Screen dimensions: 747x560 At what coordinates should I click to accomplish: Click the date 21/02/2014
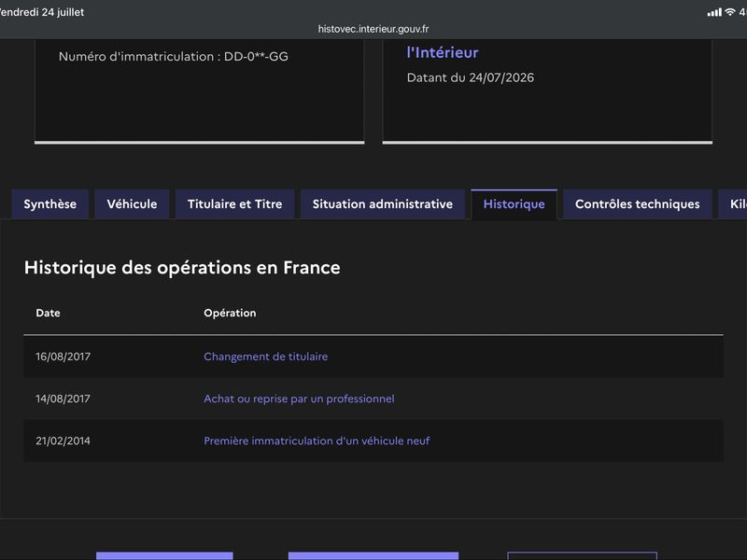coord(63,441)
